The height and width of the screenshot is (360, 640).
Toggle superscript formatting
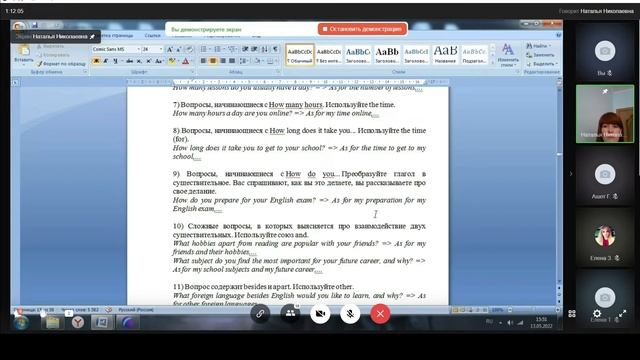[149, 61]
